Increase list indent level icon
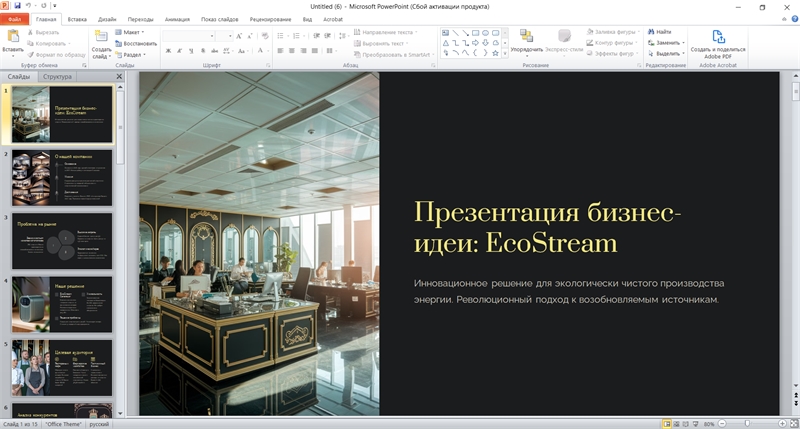800x429 pixels. 328,36
